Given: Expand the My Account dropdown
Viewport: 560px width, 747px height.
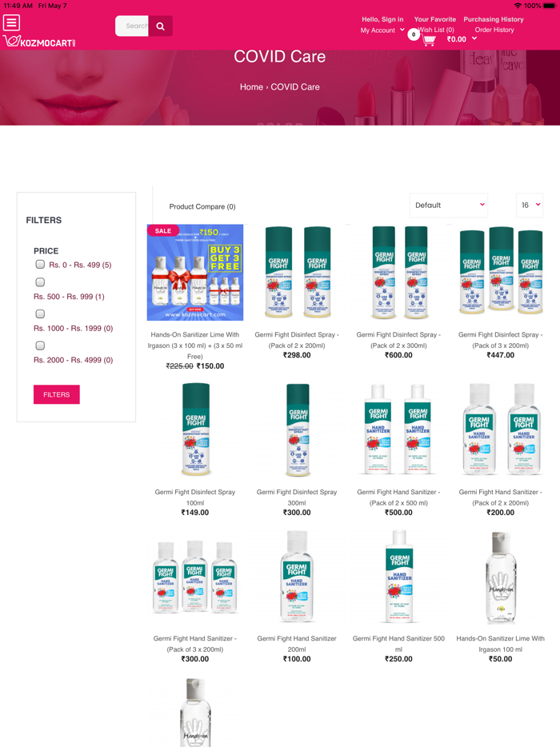Looking at the screenshot, I should (382, 30).
